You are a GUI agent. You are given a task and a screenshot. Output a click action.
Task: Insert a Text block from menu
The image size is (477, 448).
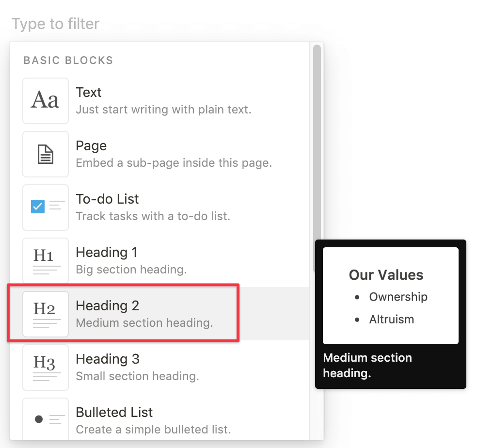coord(89,93)
